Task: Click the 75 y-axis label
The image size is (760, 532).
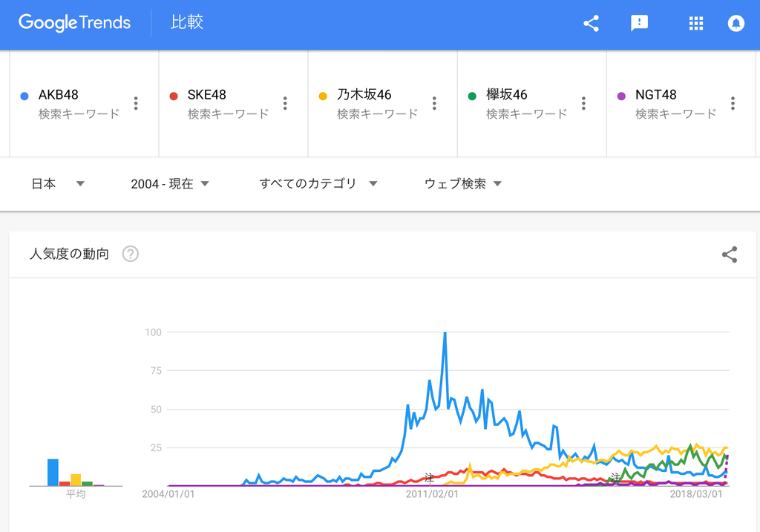Action: tap(156, 371)
